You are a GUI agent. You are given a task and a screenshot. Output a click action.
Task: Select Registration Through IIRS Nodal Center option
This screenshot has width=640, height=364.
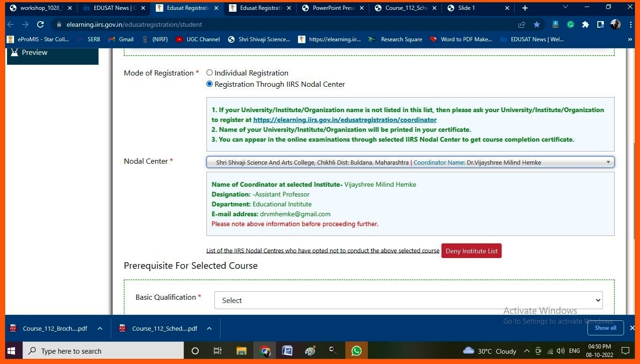click(x=210, y=84)
